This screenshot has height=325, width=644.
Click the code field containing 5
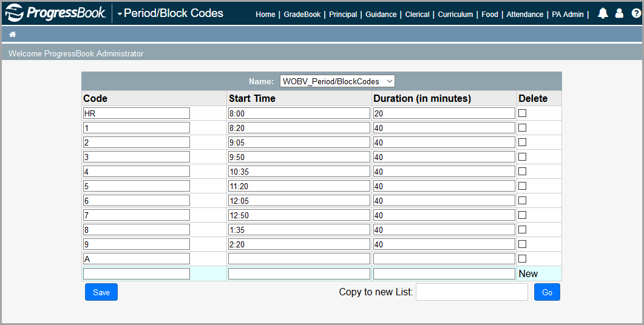137,186
